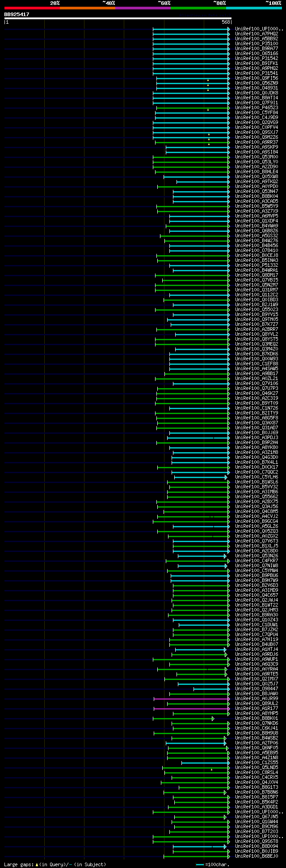
Task: Open hit UniRef100_P35100
Action: [257, 43]
